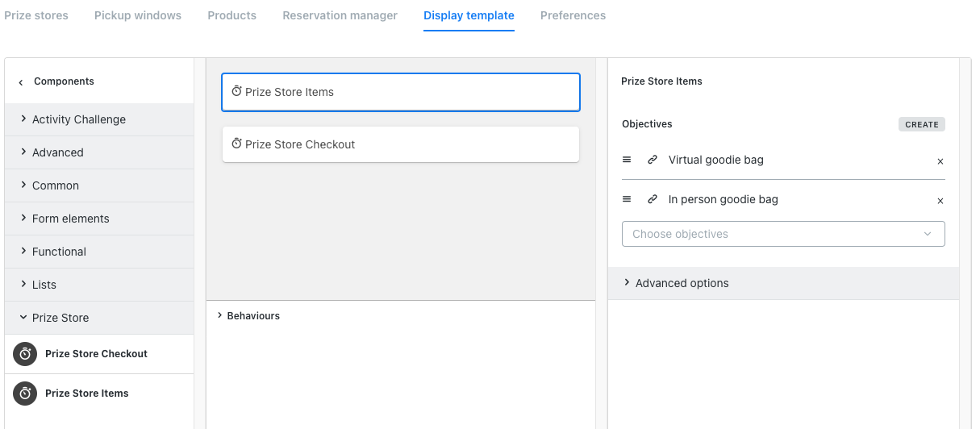Open the Pickup windows tab
The image size is (980, 429).
(x=138, y=15)
